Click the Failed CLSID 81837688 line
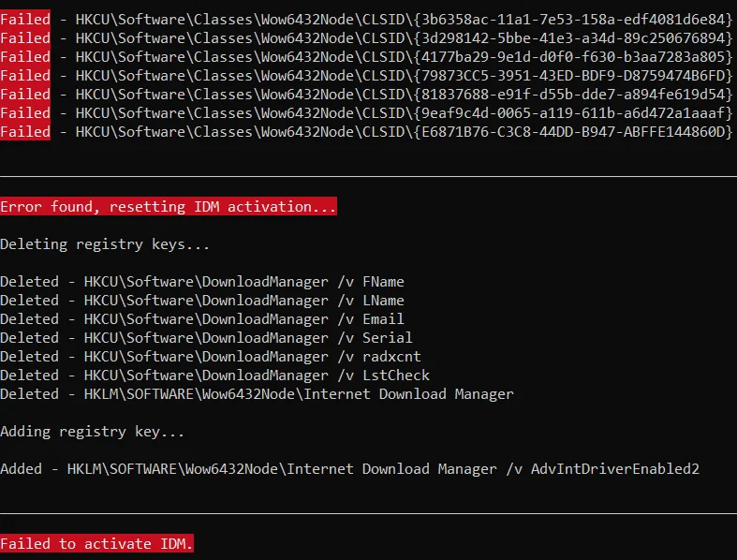The height and width of the screenshot is (560, 737). (366, 95)
